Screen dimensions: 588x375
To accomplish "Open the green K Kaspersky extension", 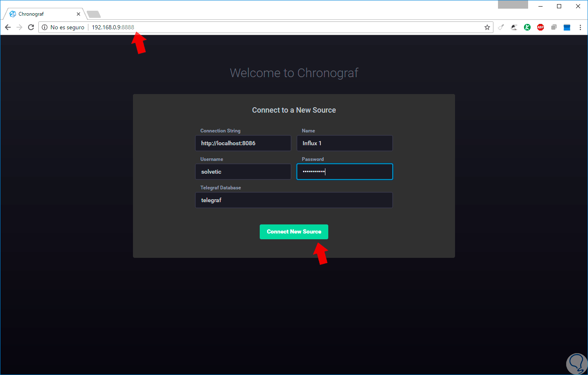I will coord(527,27).
